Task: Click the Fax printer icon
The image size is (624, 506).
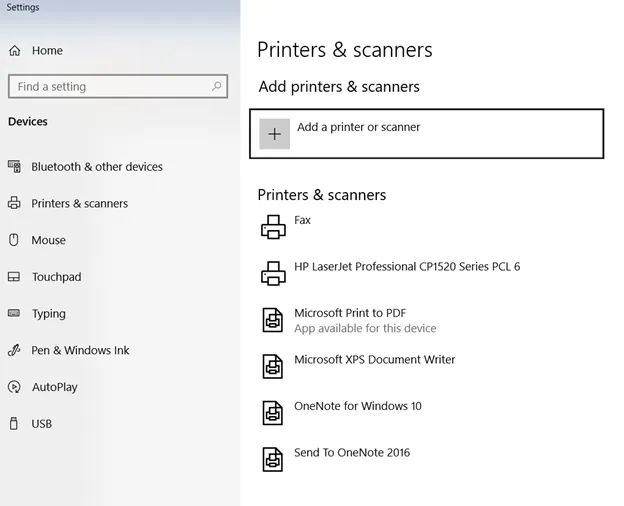Action: [273, 227]
